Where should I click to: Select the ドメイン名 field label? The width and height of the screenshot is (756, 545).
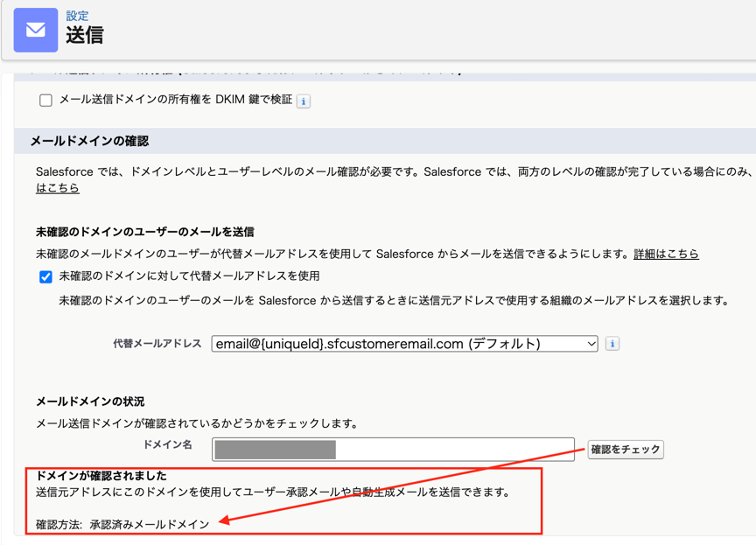168,444
